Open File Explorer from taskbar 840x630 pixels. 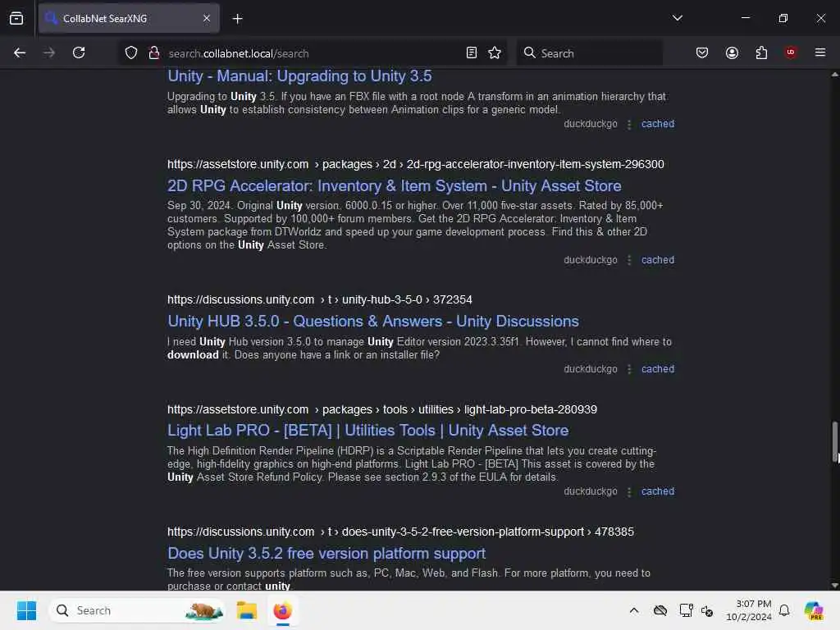[x=246, y=610]
